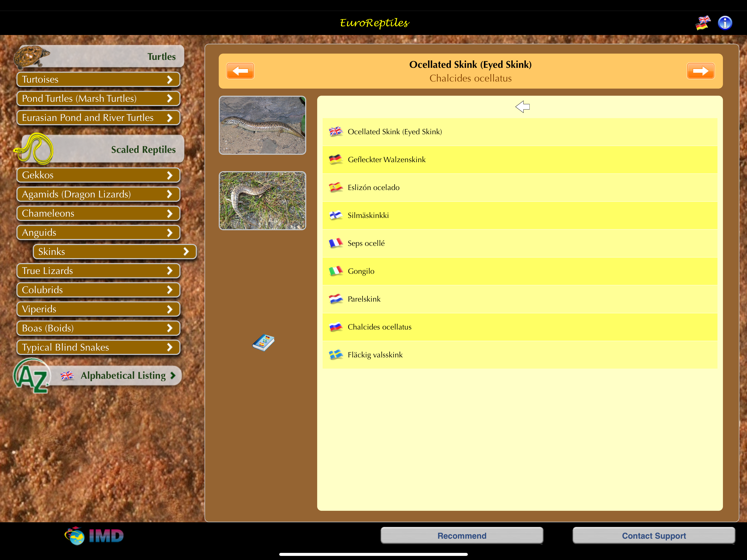Expand the Gekkos chevron
The height and width of the screenshot is (560, 747).
[x=170, y=175]
